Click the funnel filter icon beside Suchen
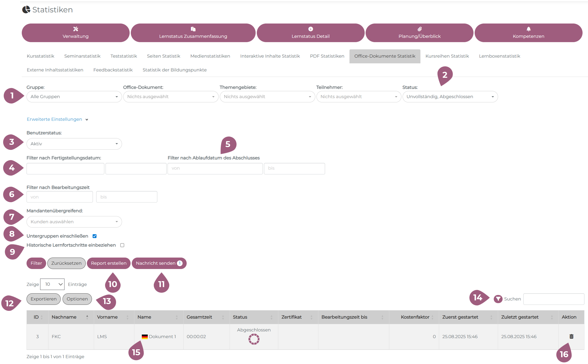 [x=498, y=299]
